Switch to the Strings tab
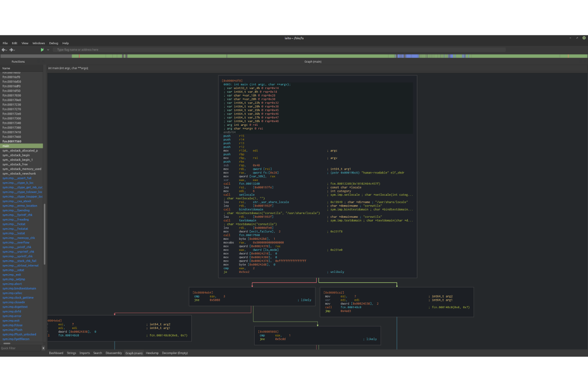 (x=71, y=353)
